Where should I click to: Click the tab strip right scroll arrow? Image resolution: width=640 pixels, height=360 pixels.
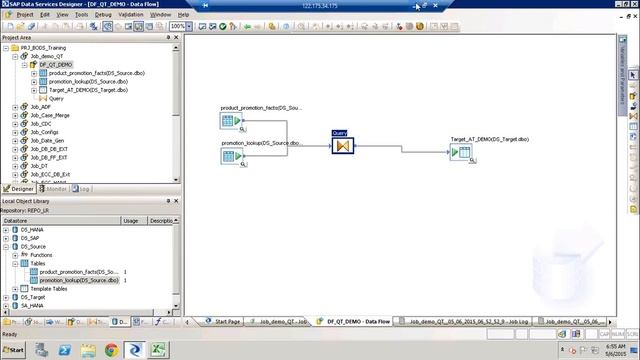point(611,322)
